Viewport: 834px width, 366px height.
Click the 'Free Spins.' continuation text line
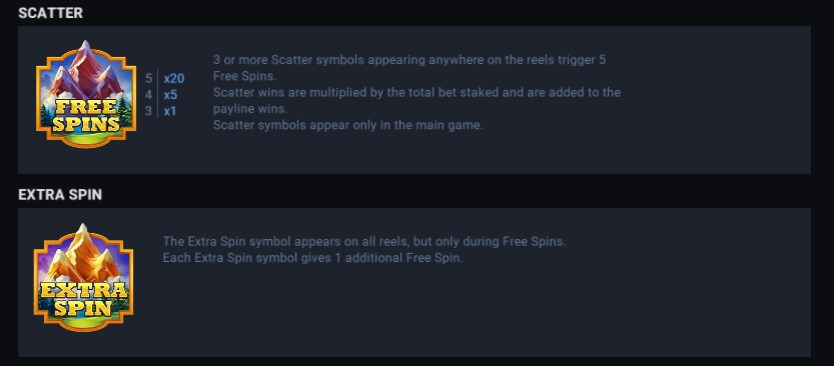pos(245,76)
